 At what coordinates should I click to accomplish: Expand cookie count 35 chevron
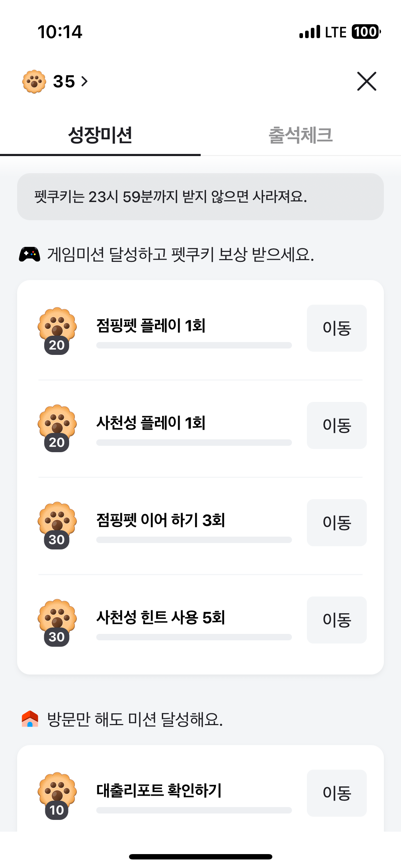point(84,82)
